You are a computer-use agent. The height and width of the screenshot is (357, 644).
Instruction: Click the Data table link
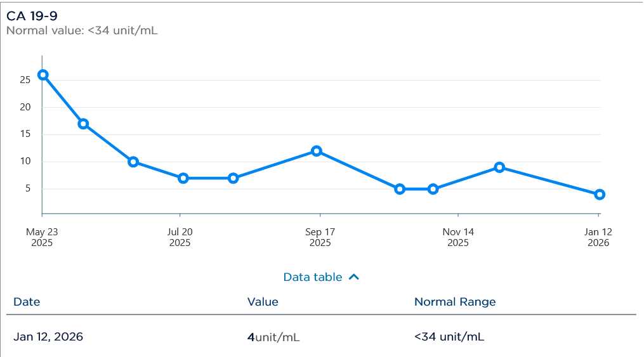pyautogui.click(x=313, y=277)
